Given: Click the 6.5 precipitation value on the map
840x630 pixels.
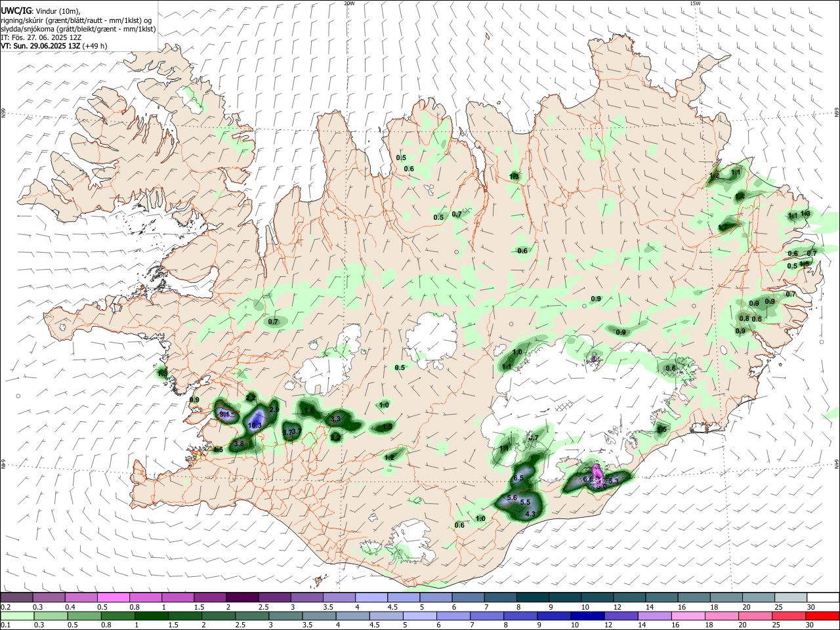Looking at the screenshot, I should click(518, 478).
